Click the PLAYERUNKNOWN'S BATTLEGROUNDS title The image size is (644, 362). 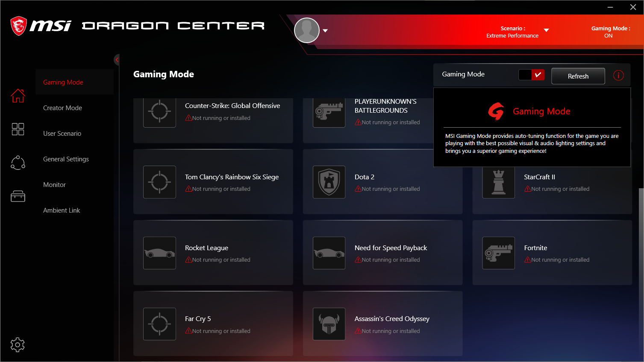coord(385,106)
